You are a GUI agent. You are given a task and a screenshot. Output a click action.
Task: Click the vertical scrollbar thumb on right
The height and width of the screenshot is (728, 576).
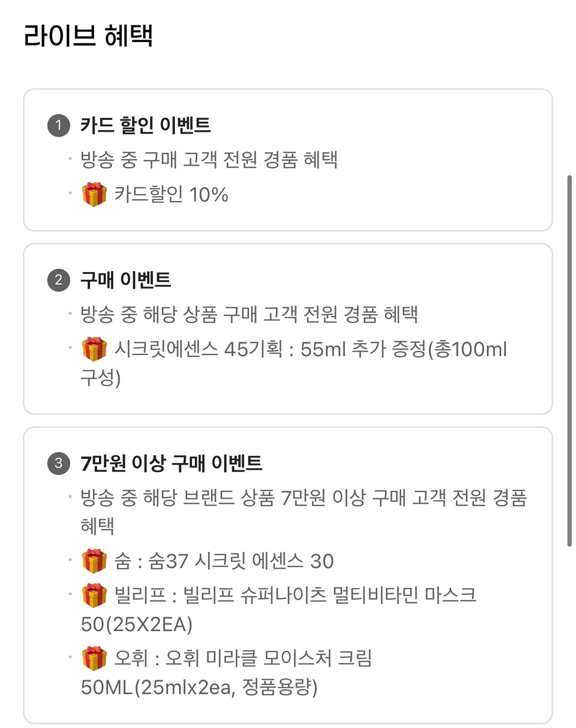coord(570,360)
